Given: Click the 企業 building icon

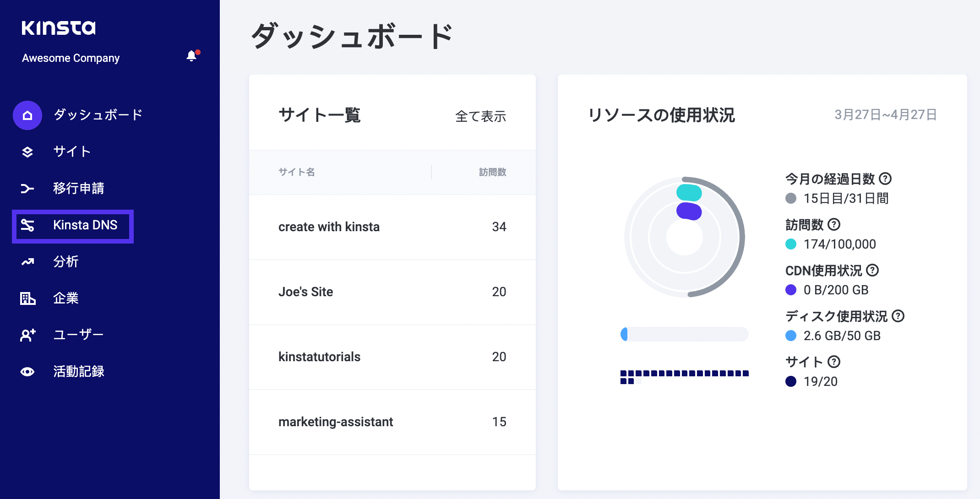Looking at the screenshot, I should (x=27, y=298).
